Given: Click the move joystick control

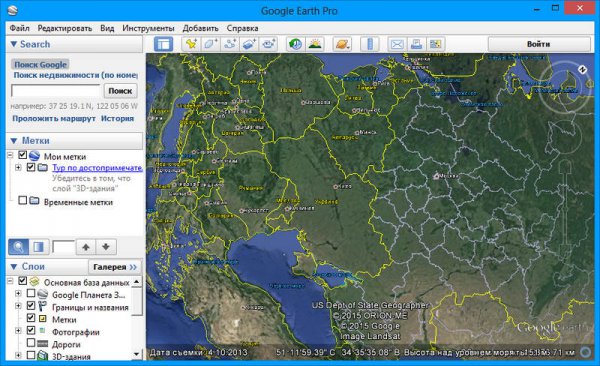Looking at the screenshot, I should (x=564, y=137).
